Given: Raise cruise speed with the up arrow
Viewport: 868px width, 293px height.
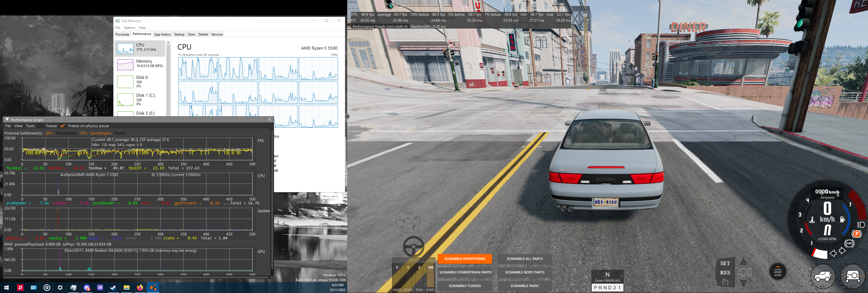Looking at the screenshot, I should pos(743,261).
